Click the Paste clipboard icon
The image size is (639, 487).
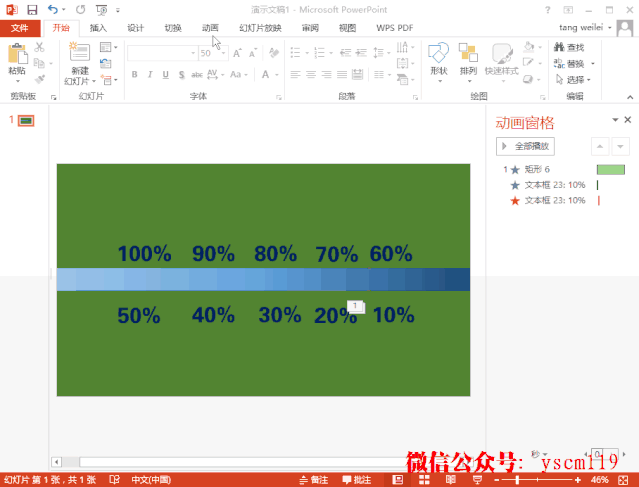[x=17, y=53]
